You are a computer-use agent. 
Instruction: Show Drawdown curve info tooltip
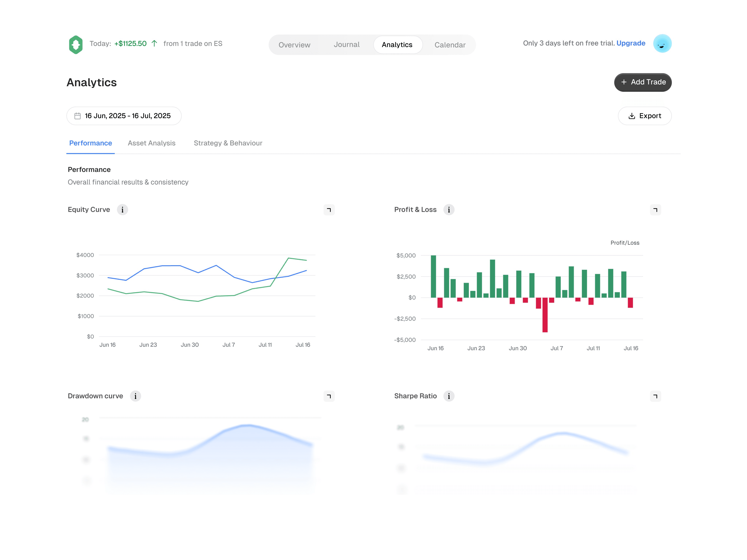click(136, 396)
